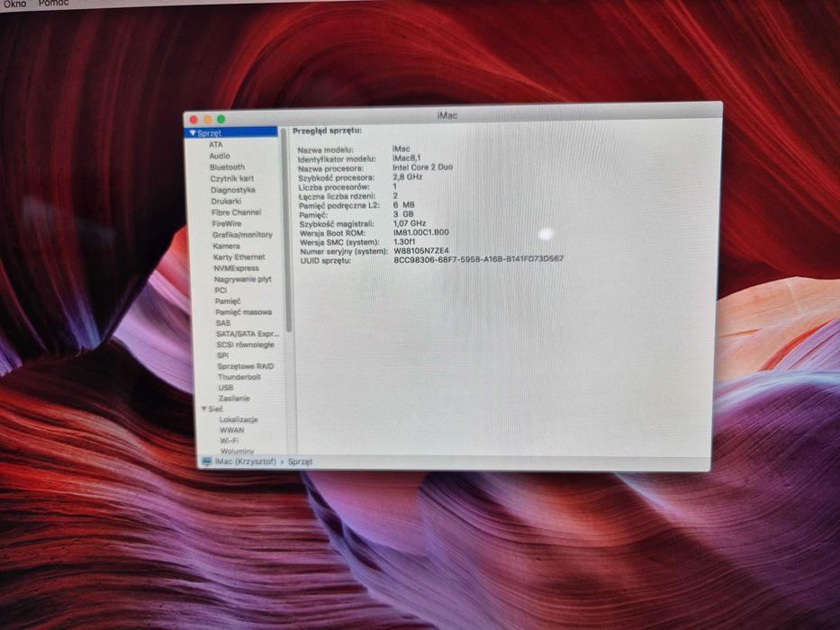840x630 pixels.
Task: Click the 6 MB L2 cache value
Action: (x=403, y=204)
